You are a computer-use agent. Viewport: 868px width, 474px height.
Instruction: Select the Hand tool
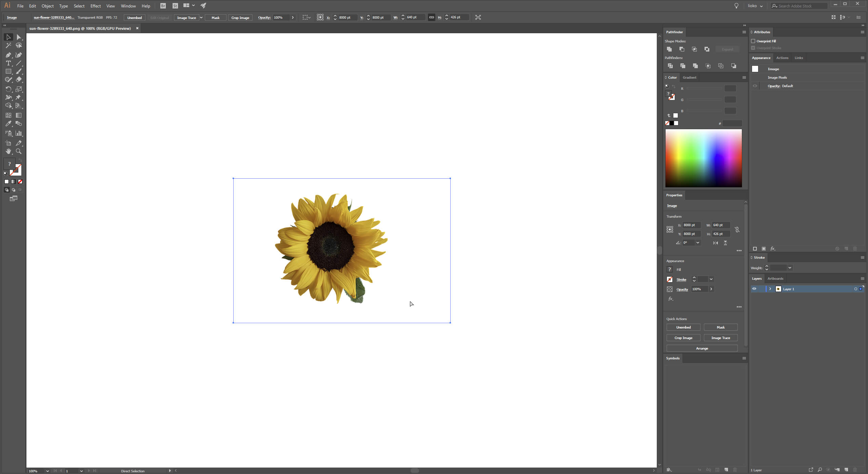tap(8, 152)
